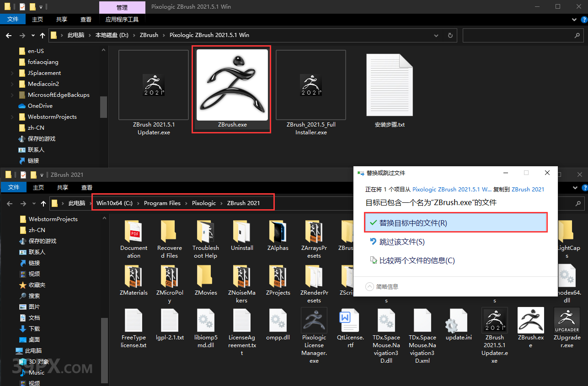Choose 替换目标中的文件(R) option
The width and height of the screenshot is (588, 386).
point(456,223)
